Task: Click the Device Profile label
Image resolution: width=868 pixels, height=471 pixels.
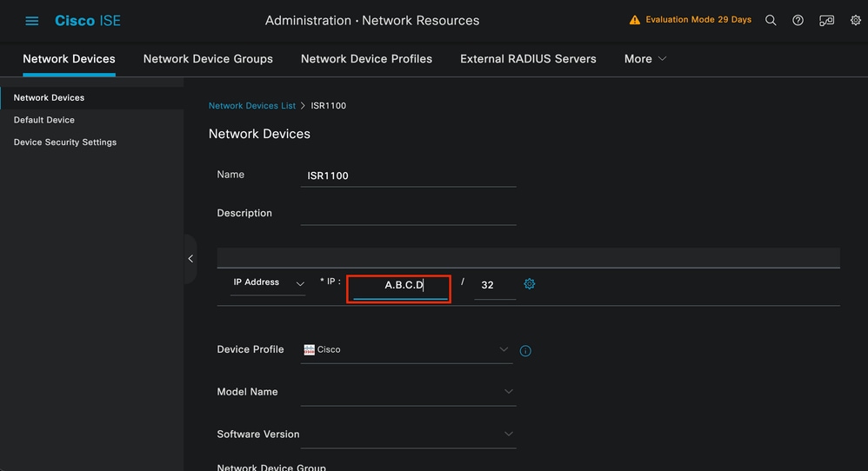Action: 250,349
